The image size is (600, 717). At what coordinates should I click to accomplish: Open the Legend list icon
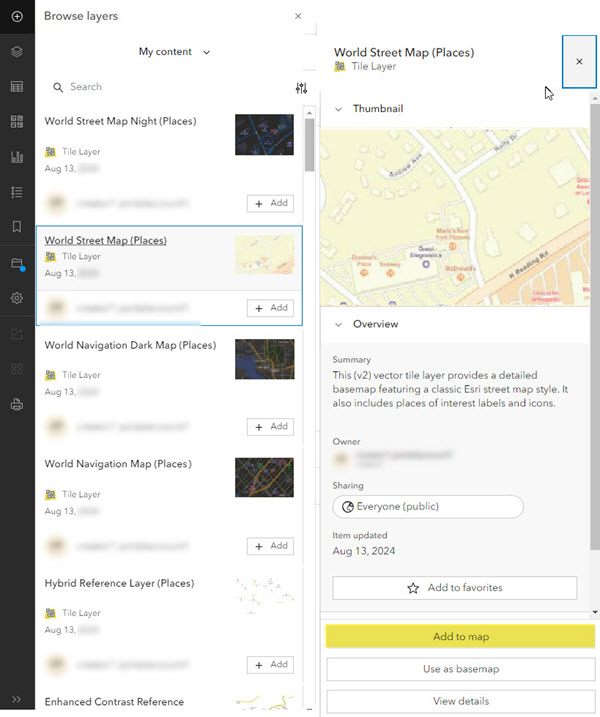17,192
